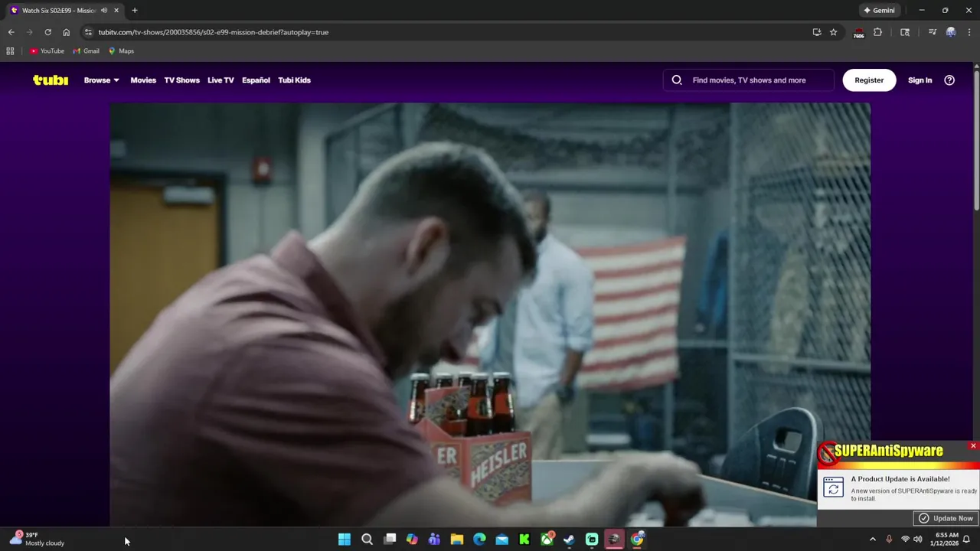Open a new browser tab
The width and height of the screenshot is (980, 551).
(x=135, y=10)
